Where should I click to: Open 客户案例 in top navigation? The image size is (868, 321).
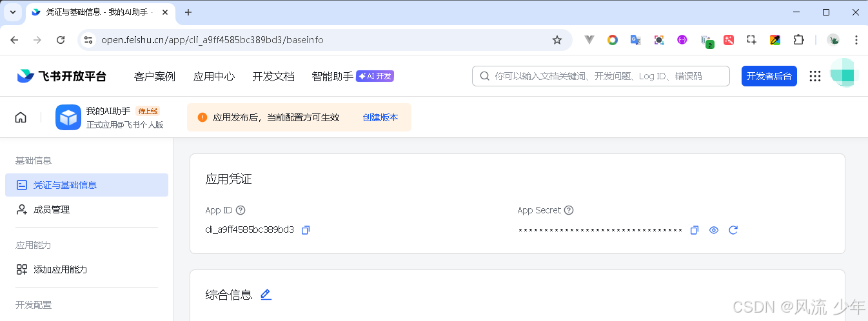click(x=155, y=76)
